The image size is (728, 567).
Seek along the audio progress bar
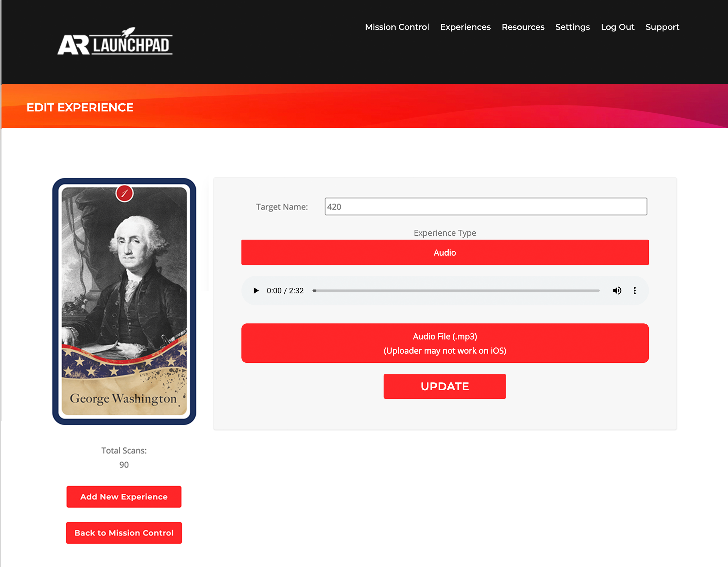[456, 290]
